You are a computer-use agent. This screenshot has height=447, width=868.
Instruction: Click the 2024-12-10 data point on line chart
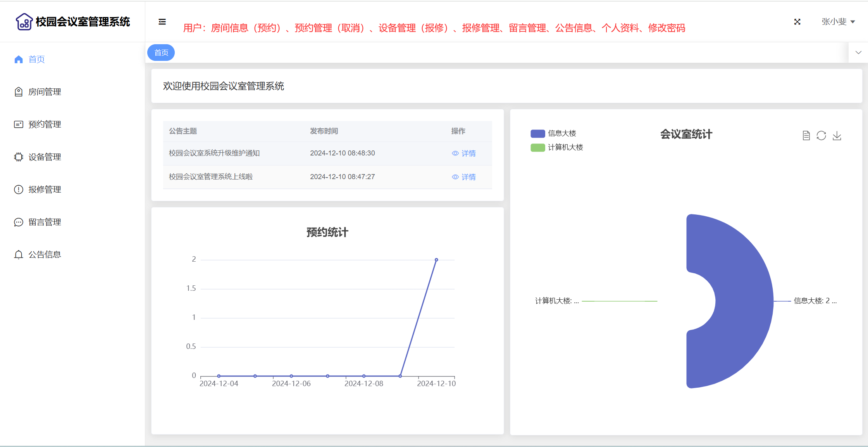tap(436, 260)
